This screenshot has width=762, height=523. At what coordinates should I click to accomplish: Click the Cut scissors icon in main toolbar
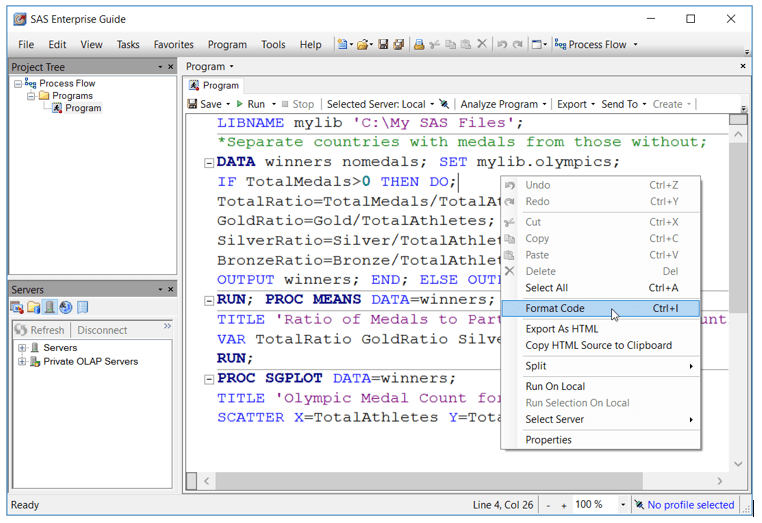pyautogui.click(x=434, y=44)
